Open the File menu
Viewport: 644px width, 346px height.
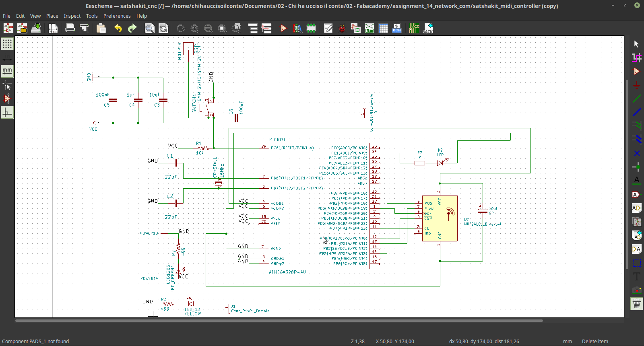click(6, 16)
